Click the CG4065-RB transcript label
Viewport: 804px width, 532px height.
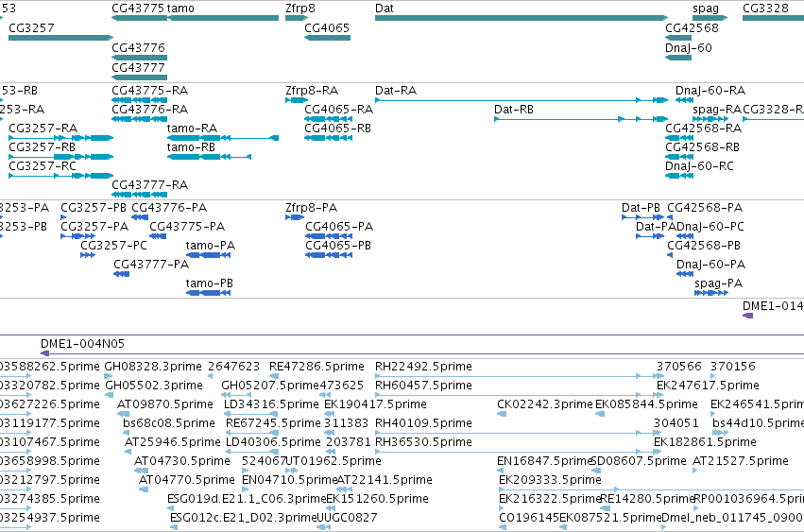coord(337,129)
